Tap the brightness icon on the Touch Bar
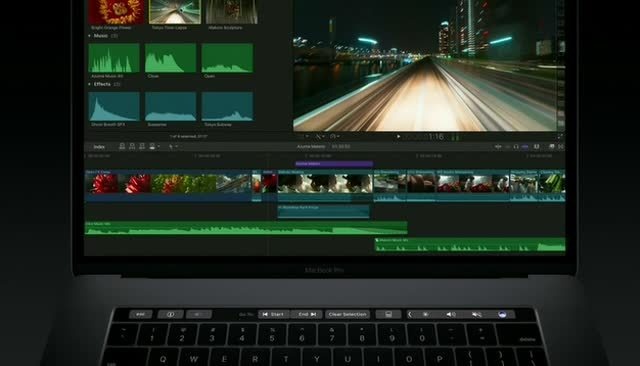 (x=425, y=314)
